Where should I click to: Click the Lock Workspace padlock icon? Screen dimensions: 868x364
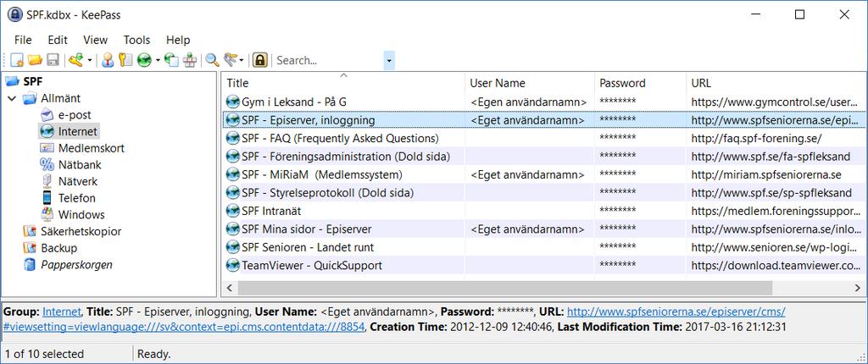point(259,60)
